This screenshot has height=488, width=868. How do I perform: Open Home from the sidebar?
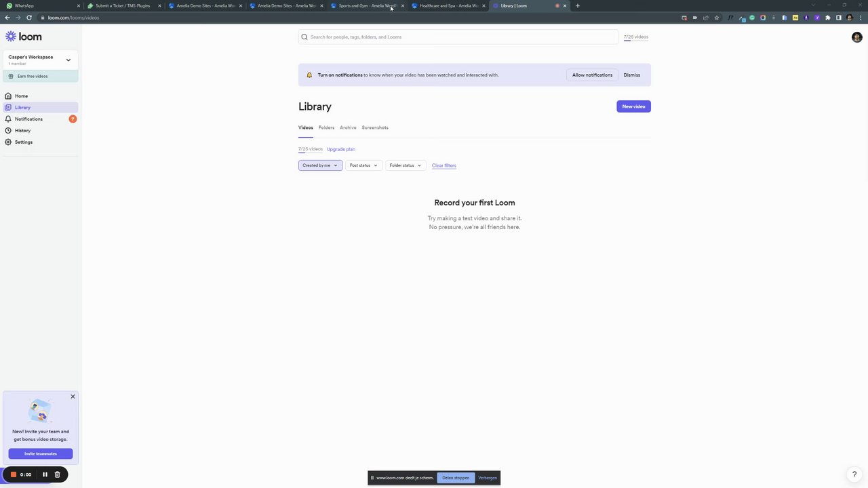pyautogui.click(x=41, y=96)
